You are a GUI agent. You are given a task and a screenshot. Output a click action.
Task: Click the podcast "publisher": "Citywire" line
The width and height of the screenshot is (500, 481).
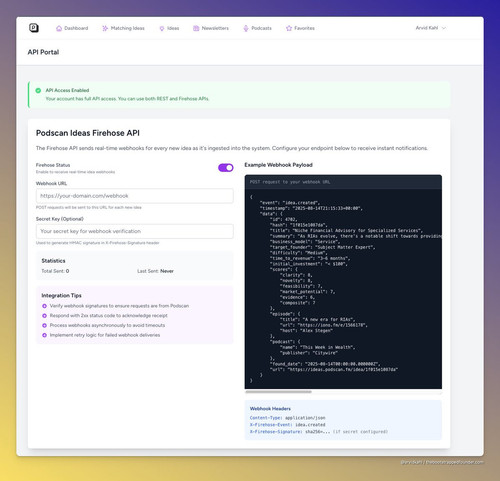(x=309, y=353)
